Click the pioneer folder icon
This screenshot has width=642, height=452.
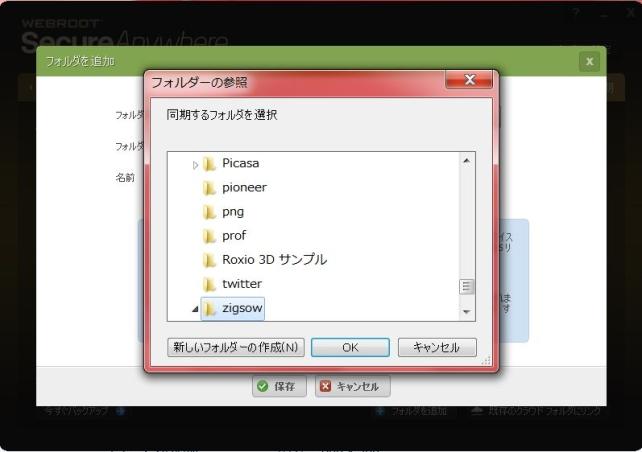(x=209, y=188)
